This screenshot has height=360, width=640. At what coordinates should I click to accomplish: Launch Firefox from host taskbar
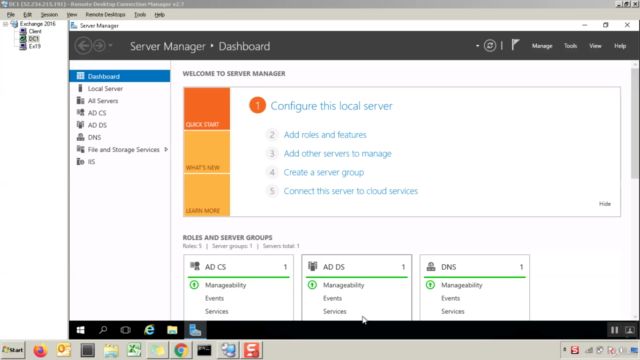pos(40,350)
